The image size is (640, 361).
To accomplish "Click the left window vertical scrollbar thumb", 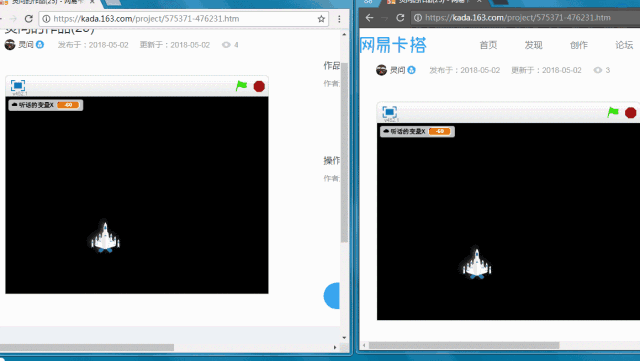I will click(344, 152).
